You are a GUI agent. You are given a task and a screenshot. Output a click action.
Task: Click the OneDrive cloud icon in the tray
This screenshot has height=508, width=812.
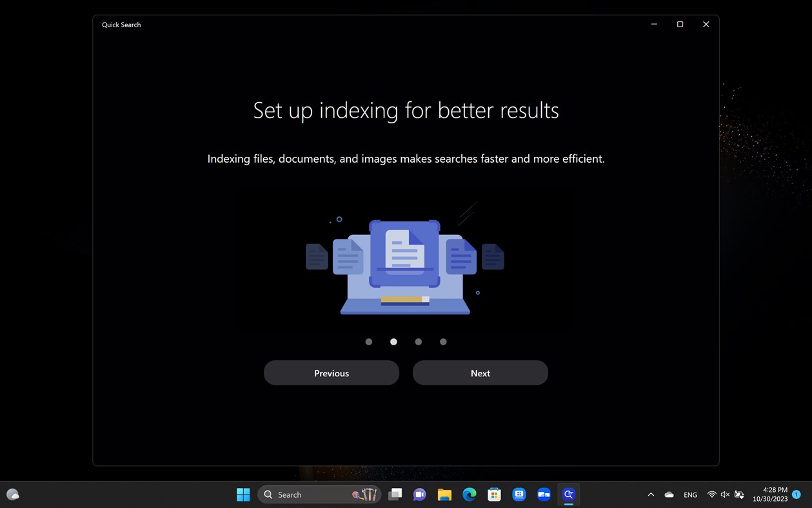[x=669, y=494]
